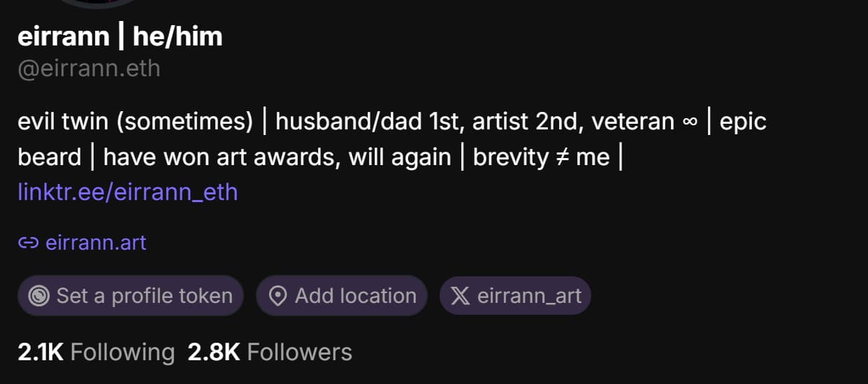The width and height of the screenshot is (868, 384).
Task: Click the display name eirrann | he/him
Action: [120, 36]
